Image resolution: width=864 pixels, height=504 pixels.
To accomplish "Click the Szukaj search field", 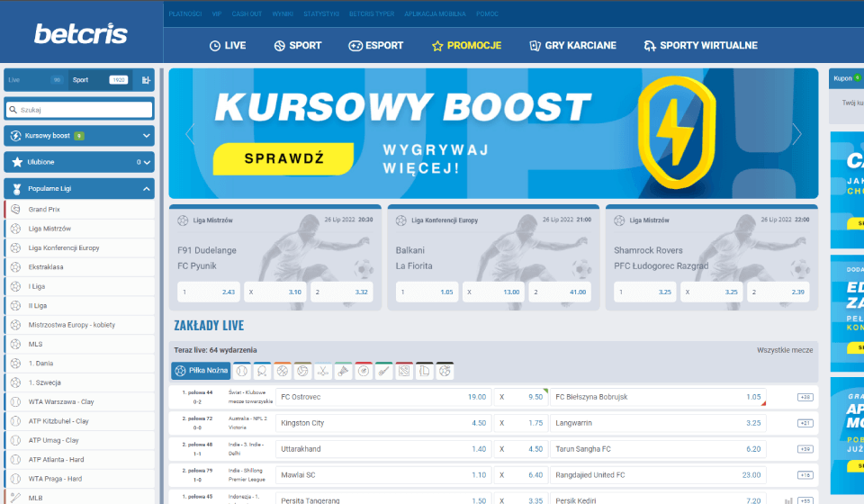I will tap(79, 109).
